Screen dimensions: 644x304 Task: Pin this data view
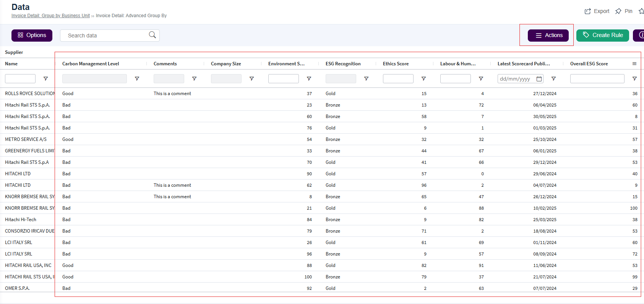pos(624,11)
